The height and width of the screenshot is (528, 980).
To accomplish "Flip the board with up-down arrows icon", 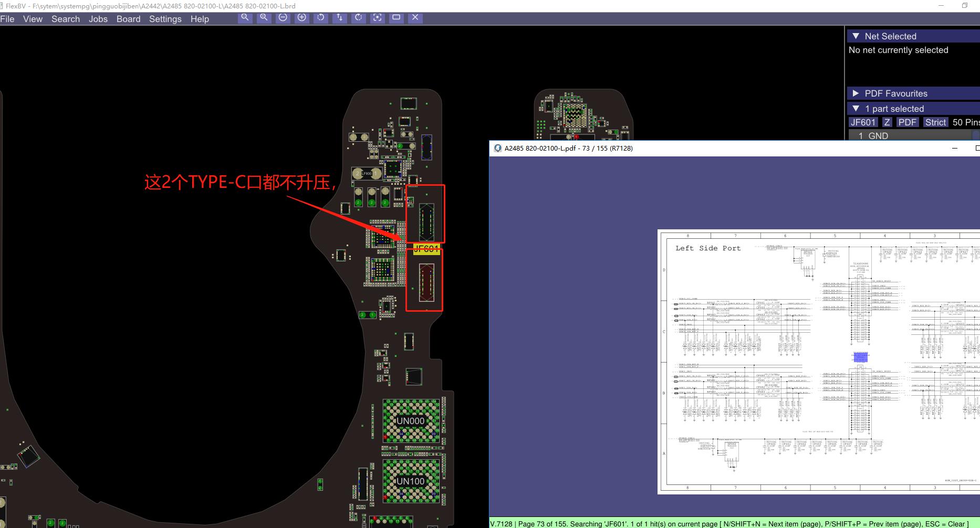I will 339,17.
